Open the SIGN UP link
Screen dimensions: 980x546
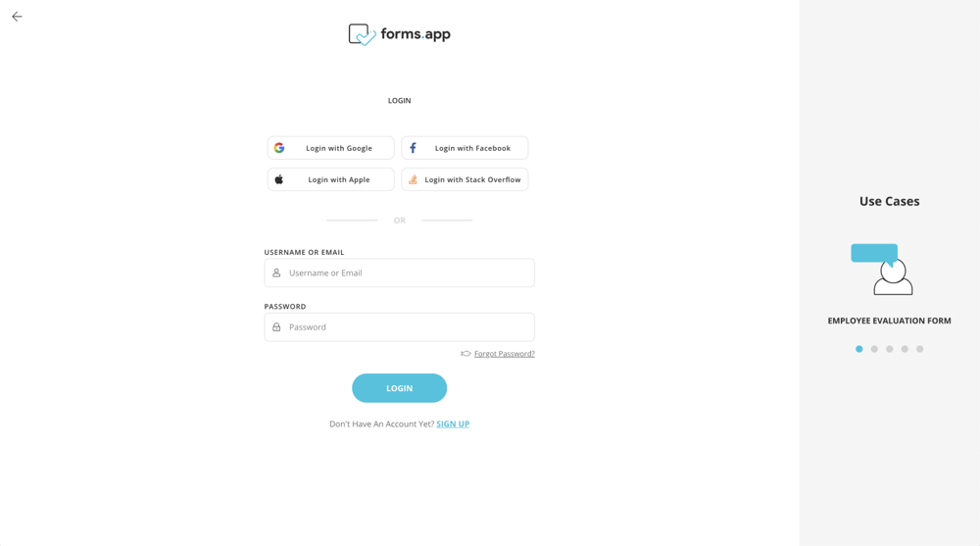click(x=453, y=424)
